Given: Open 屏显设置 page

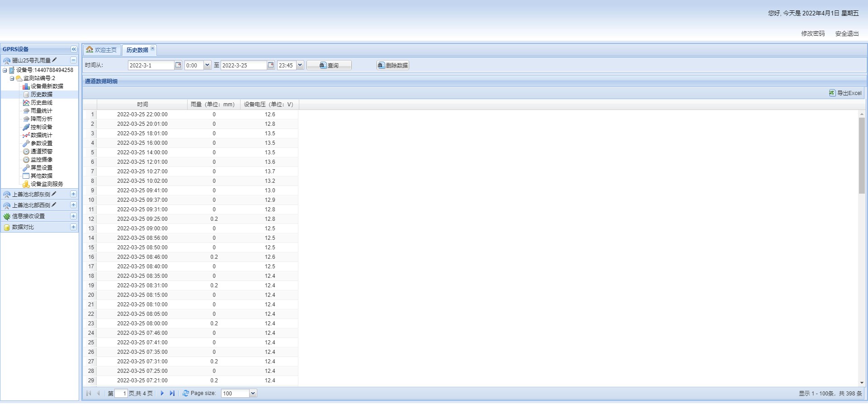Looking at the screenshot, I should (42, 168).
